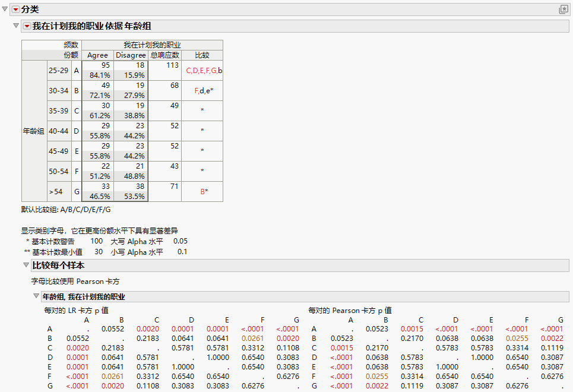Collapse the 比较每个样本 section
The height and width of the screenshot is (392, 573).
click(26, 265)
